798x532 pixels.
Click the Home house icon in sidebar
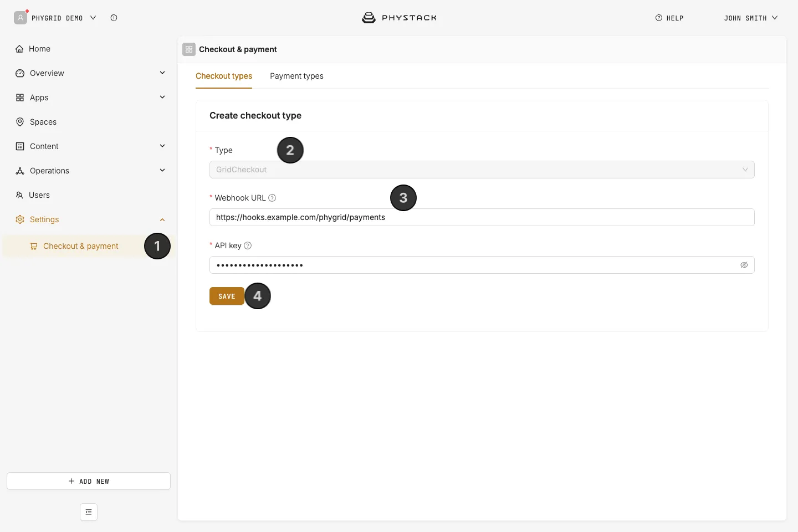click(20, 49)
